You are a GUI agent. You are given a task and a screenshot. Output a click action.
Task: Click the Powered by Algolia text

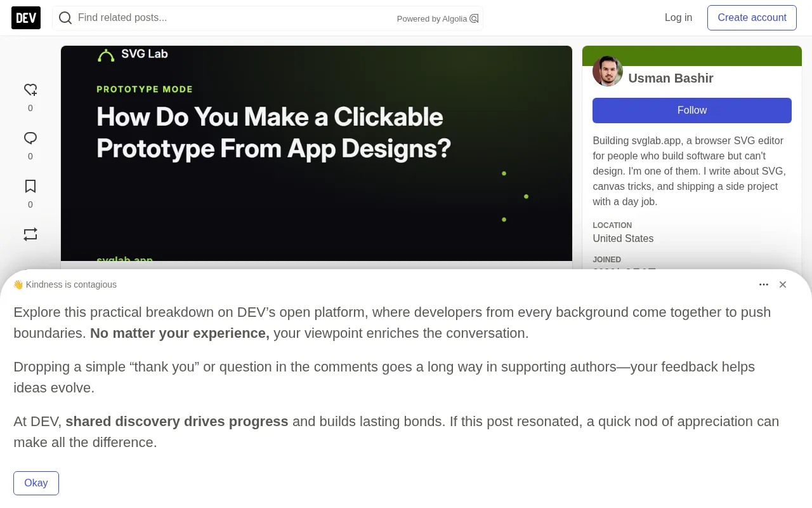[432, 19]
